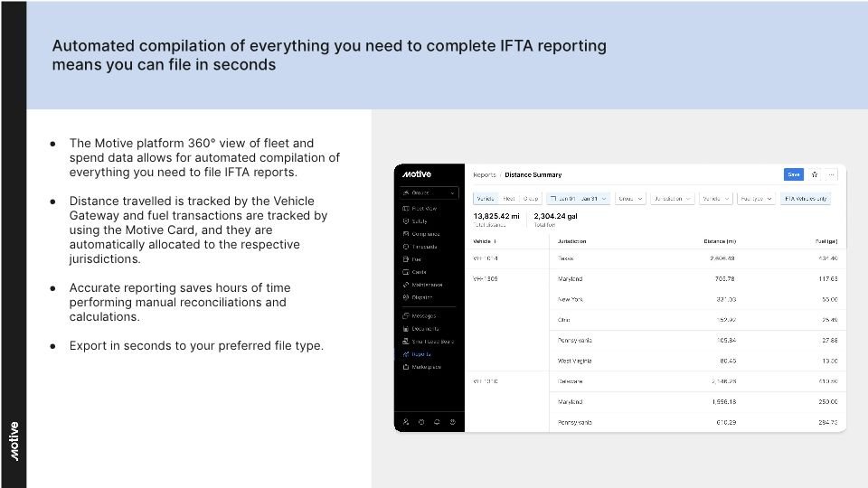Go to Compliance in the sidebar

pos(425,234)
